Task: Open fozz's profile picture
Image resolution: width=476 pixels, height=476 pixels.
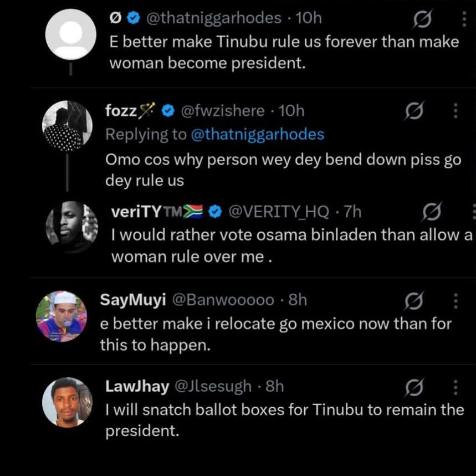Action: tap(67, 126)
